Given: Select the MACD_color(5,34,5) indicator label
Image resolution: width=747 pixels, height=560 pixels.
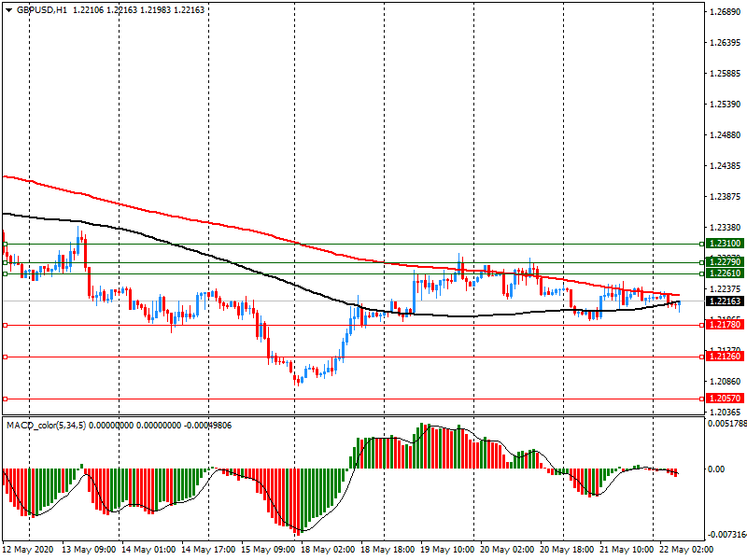Looking at the screenshot, I should click(46, 426).
